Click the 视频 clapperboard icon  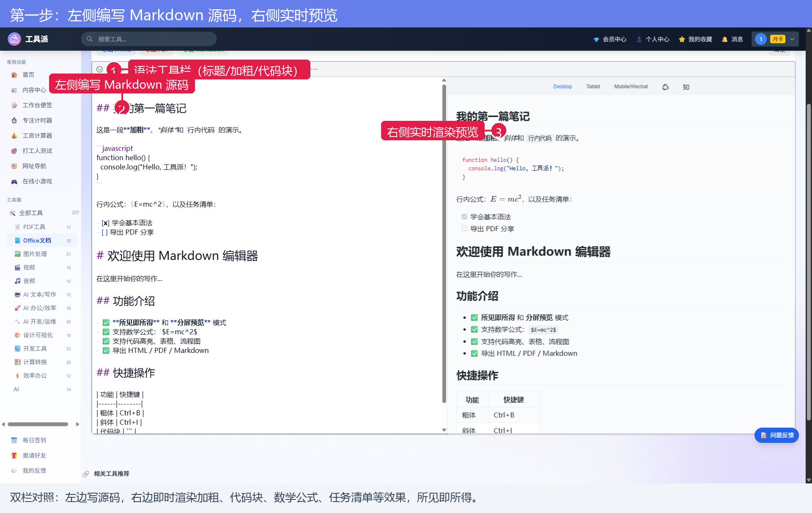[17, 267]
